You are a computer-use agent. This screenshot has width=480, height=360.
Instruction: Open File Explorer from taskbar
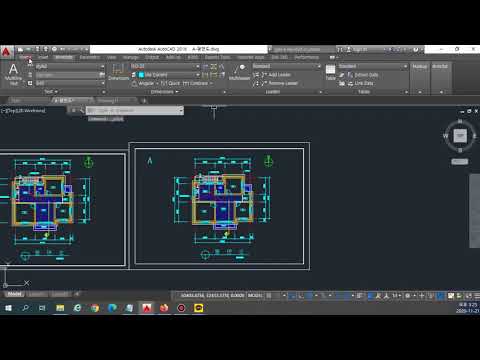click(x=60, y=308)
